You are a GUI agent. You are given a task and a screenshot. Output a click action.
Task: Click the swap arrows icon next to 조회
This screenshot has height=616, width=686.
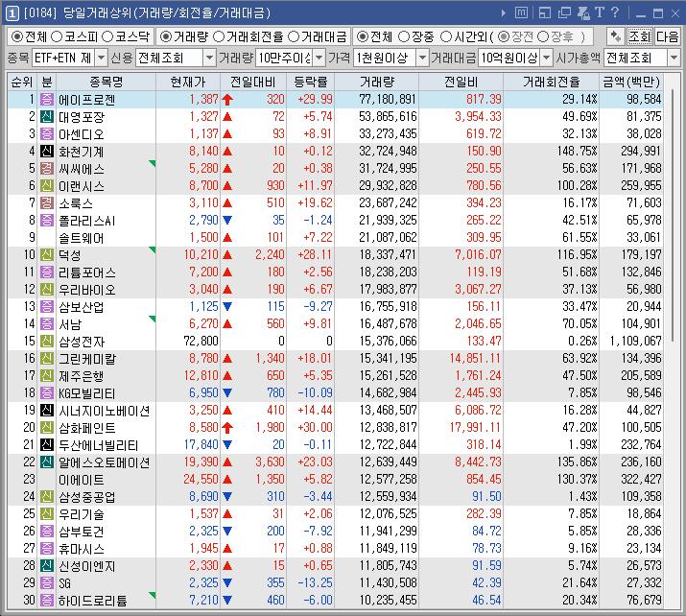pos(616,36)
